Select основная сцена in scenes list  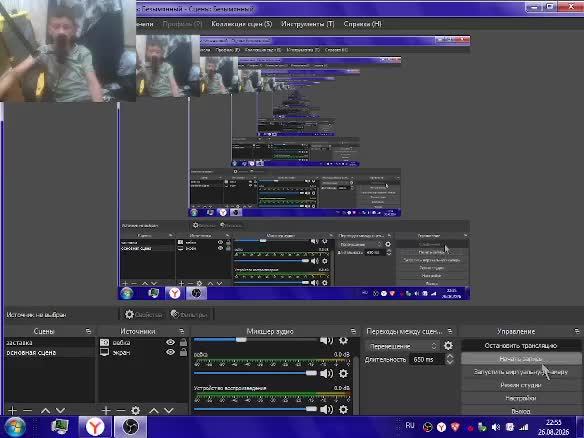tap(50, 352)
